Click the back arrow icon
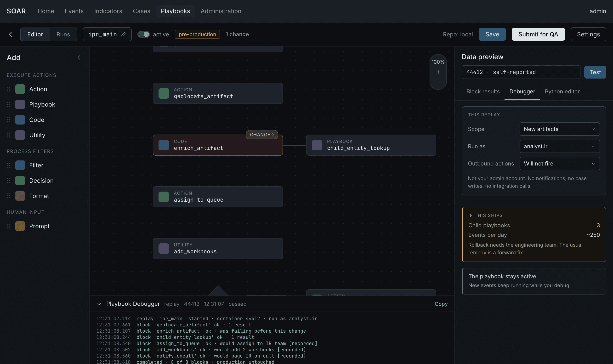The image size is (613, 364). pyautogui.click(x=10, y=34)
